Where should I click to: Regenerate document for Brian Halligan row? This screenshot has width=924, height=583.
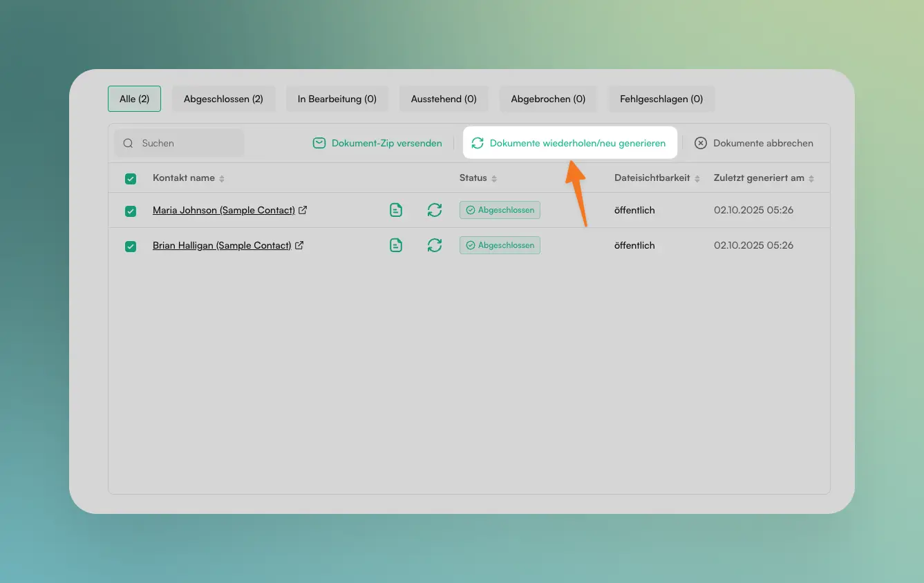pyautogui.click(x=435, y=245)
